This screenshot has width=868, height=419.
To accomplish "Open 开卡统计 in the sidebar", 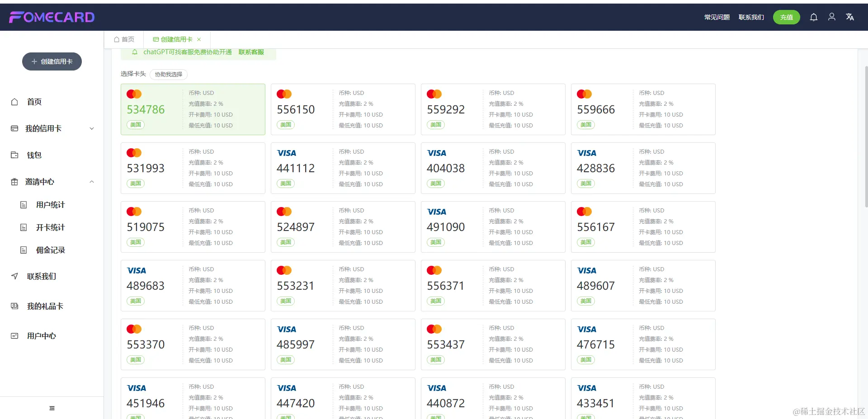I will click(x=52, y=227).
